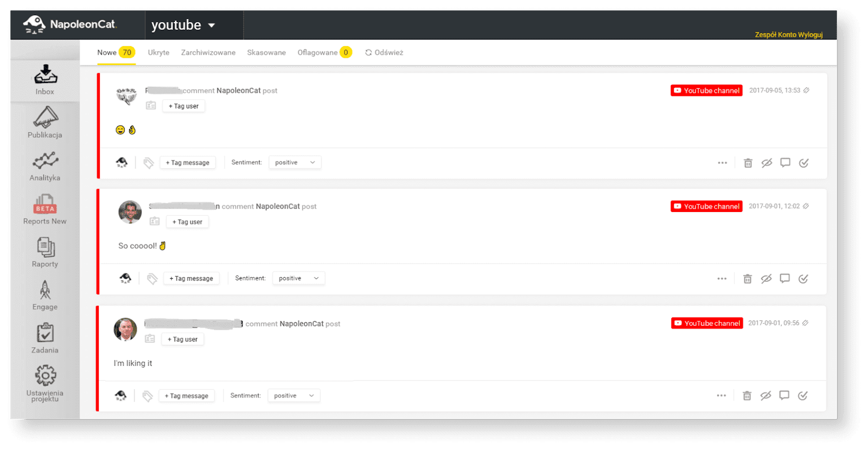Open more options for 'So cooool!' comment
The width and height of the screenshot is (868, 450).
coord(722,279)
